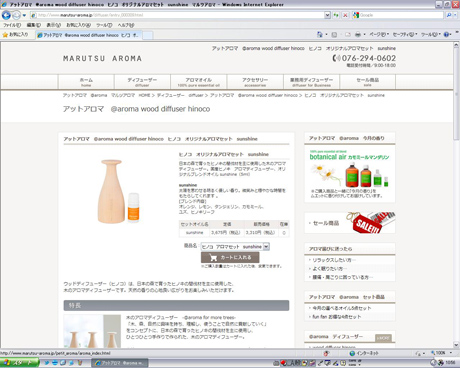
Task: Click the popup blocker status bar icon
Action: point(326,353)
